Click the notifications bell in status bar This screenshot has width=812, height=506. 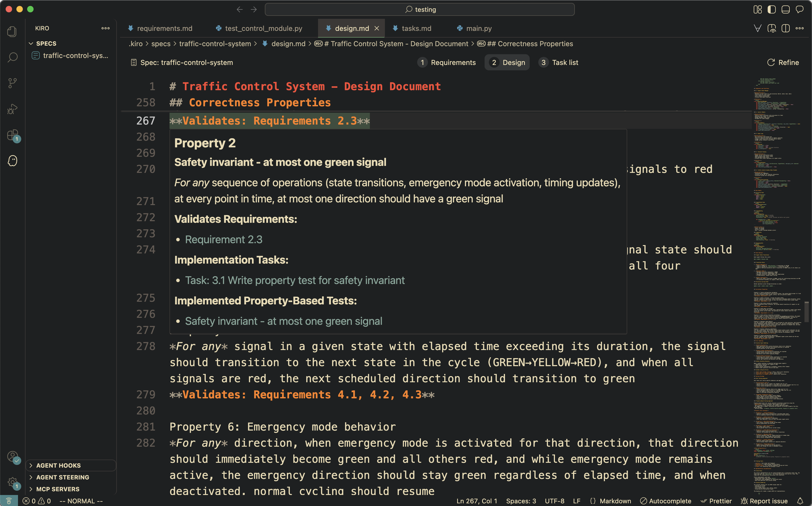click(800, 501)
